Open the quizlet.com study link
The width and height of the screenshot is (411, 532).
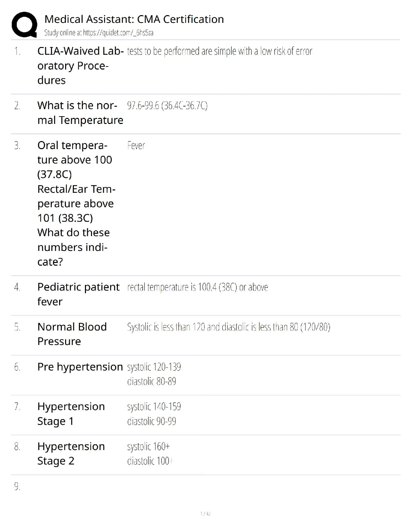click(99, 33)
